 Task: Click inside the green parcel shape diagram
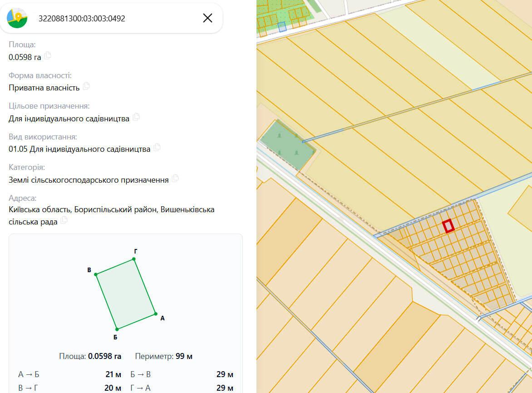click(x=126, y=294)
